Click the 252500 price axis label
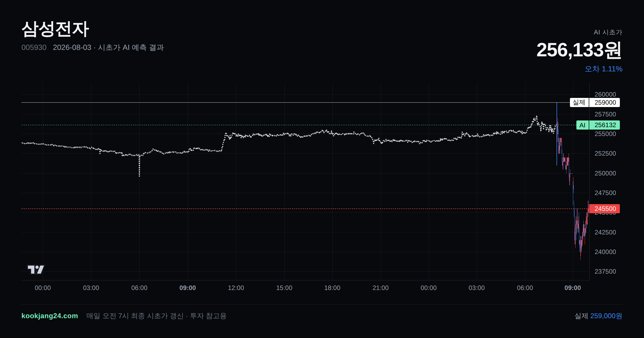 pos(605,153)
